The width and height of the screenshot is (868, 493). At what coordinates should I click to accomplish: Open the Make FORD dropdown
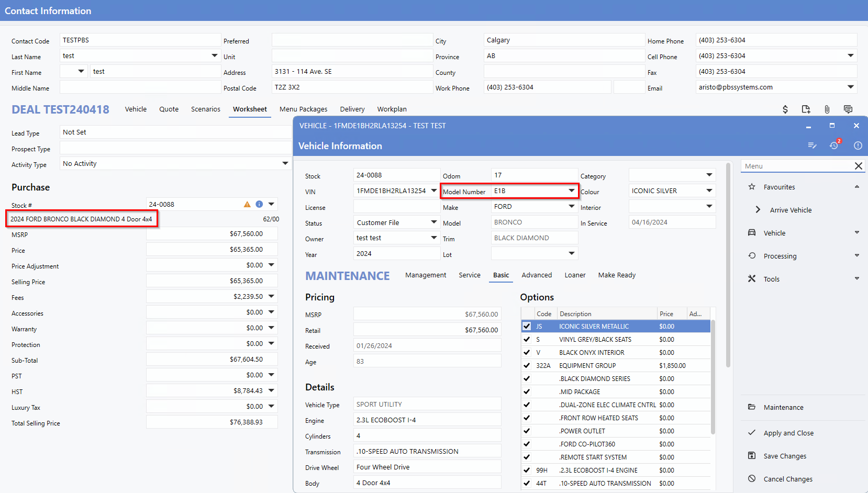(x=571, y=206)
